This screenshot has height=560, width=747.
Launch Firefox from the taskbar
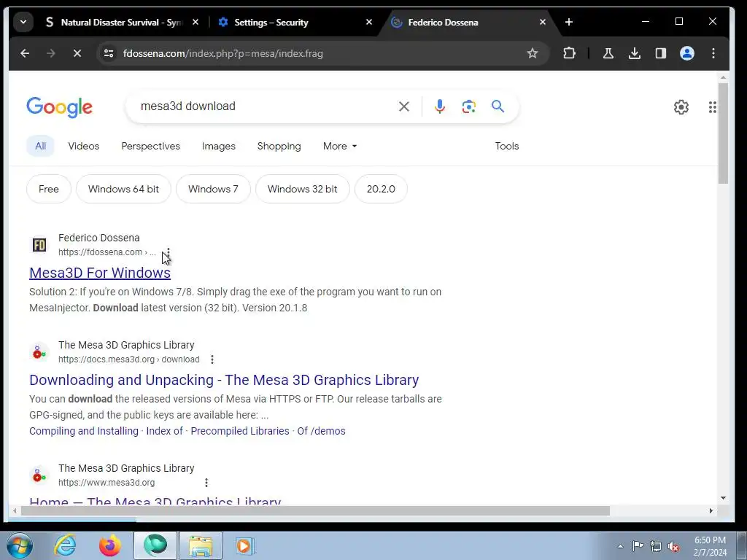(110, 545)
